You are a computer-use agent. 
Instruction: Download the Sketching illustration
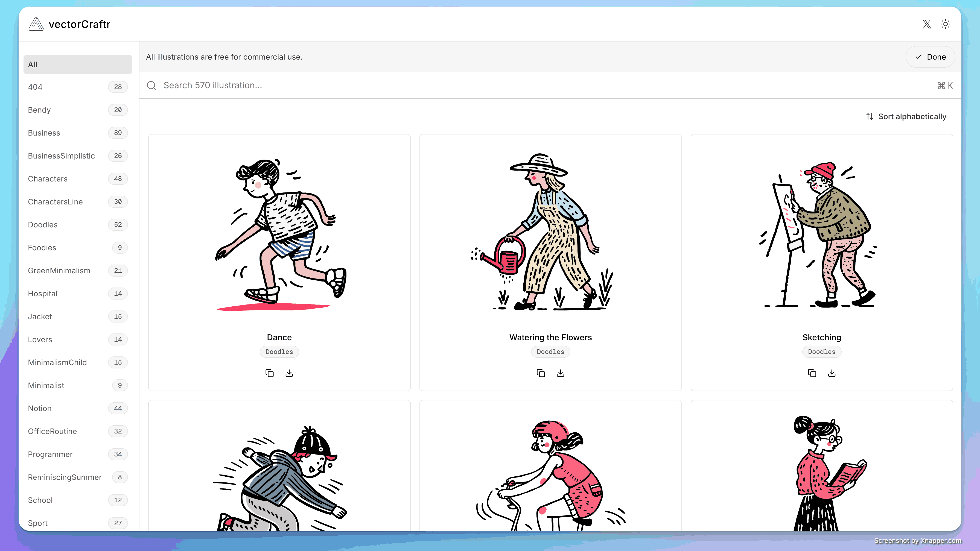click(x=832, y=373)
